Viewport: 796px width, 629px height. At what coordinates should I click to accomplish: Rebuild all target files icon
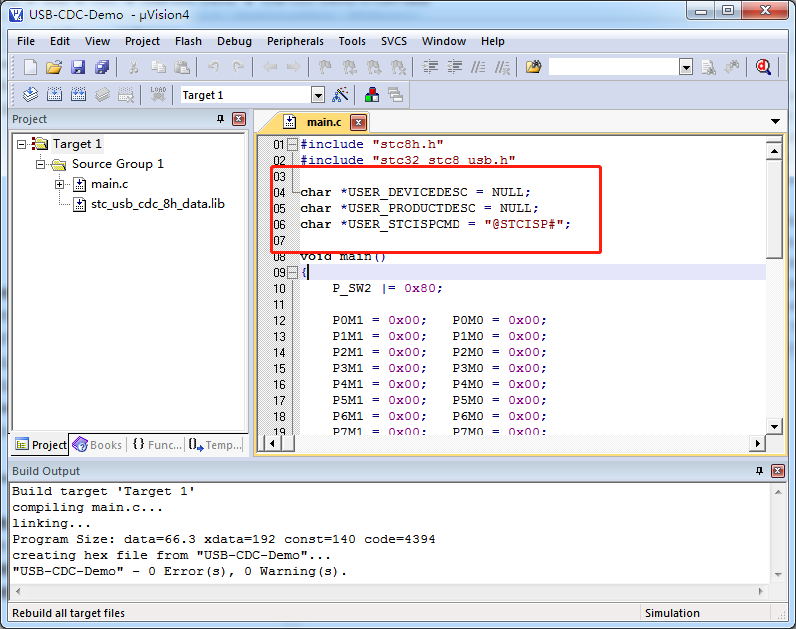pyautogui.click(x=78, y=94)
